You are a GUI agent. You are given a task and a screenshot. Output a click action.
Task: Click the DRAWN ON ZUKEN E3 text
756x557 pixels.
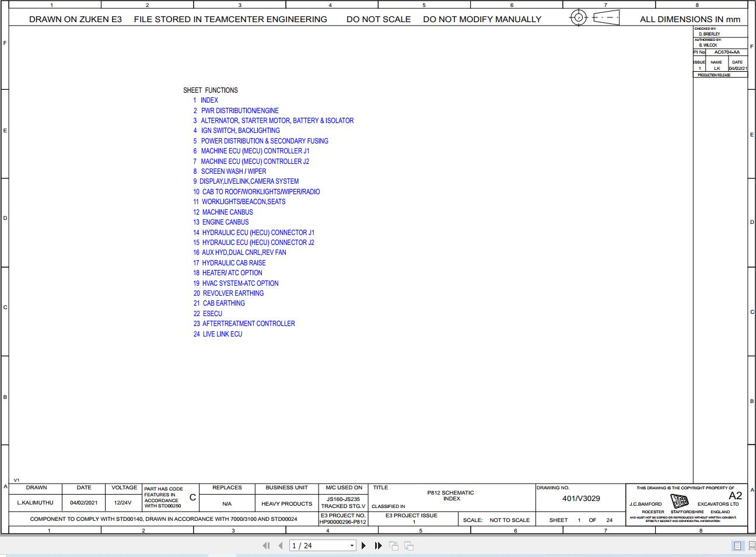tap(75, 19)
